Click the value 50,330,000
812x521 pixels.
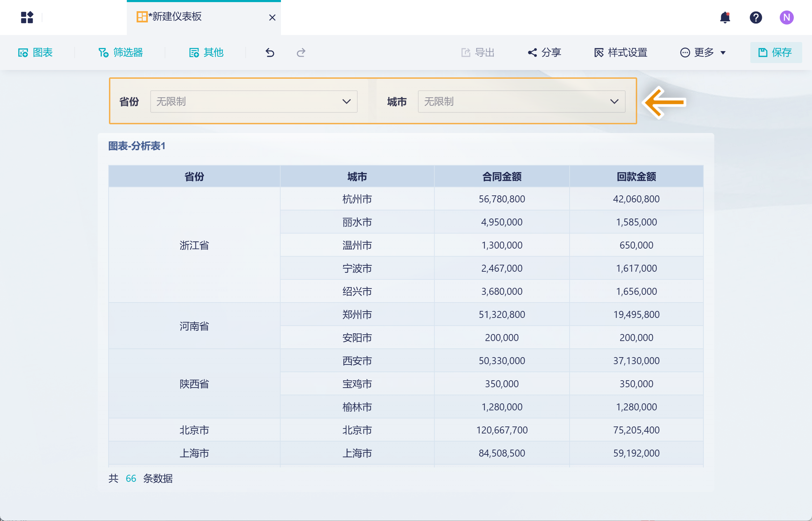(x=502, y=361)
